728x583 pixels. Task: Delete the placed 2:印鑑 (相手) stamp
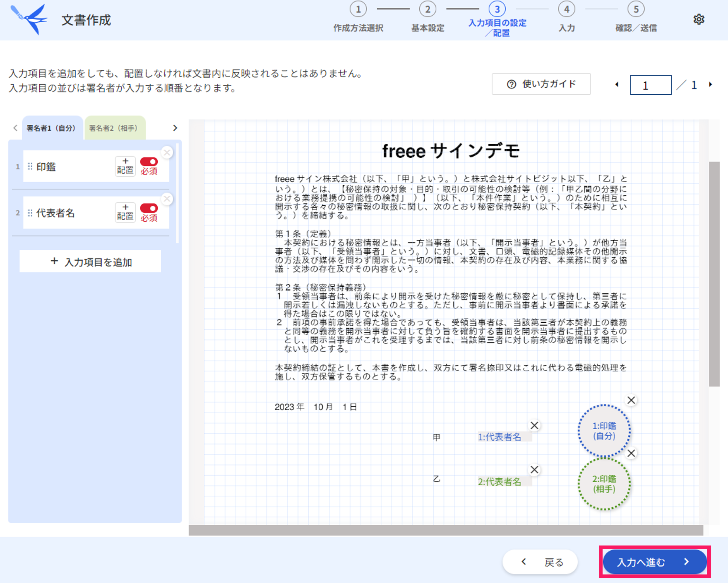click(631, 453)
